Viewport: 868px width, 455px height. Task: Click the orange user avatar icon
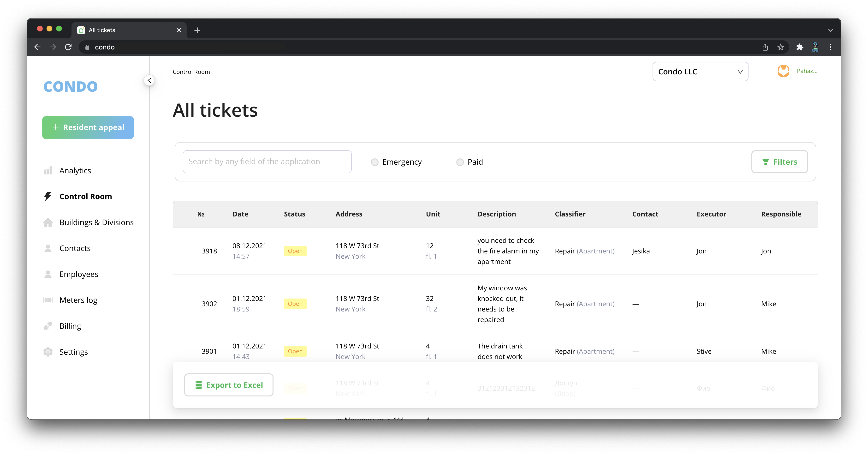(783, 71)
